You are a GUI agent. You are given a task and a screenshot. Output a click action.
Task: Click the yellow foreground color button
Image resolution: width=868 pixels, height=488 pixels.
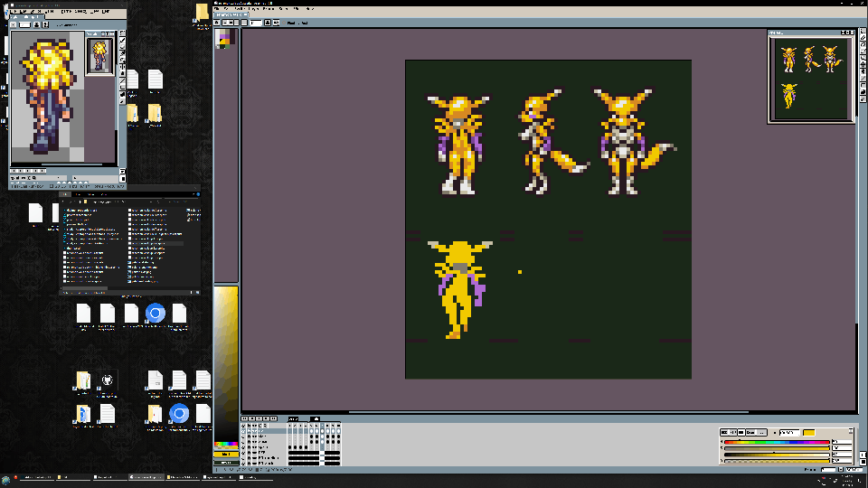(x=224, y=454)
